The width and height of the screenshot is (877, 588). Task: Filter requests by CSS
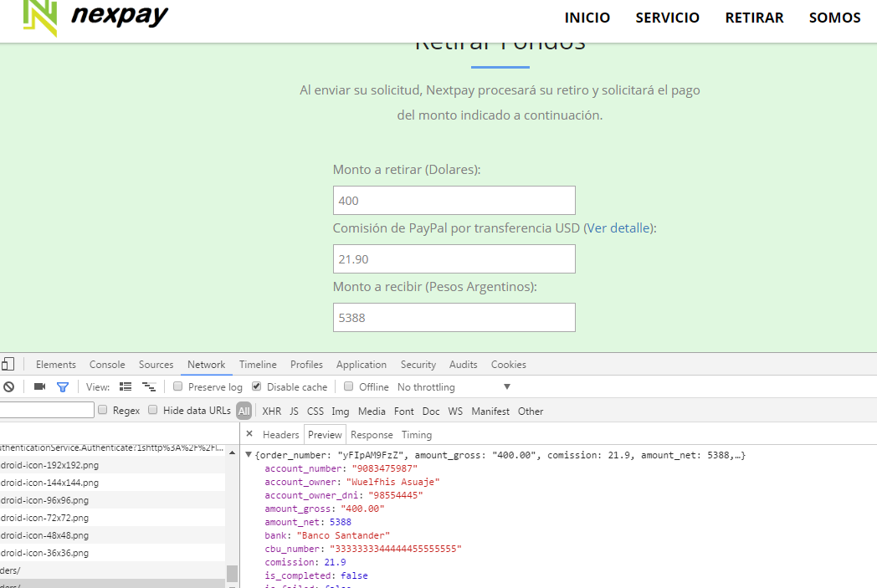pos(315,412)
